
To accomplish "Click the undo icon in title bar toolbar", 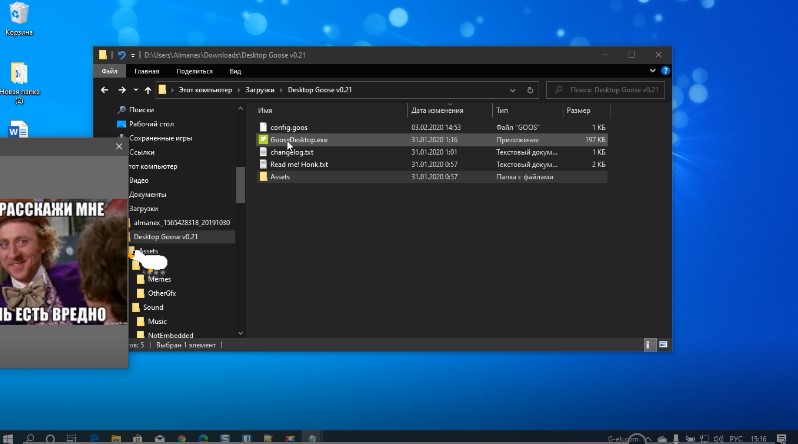I will point(121,55).
